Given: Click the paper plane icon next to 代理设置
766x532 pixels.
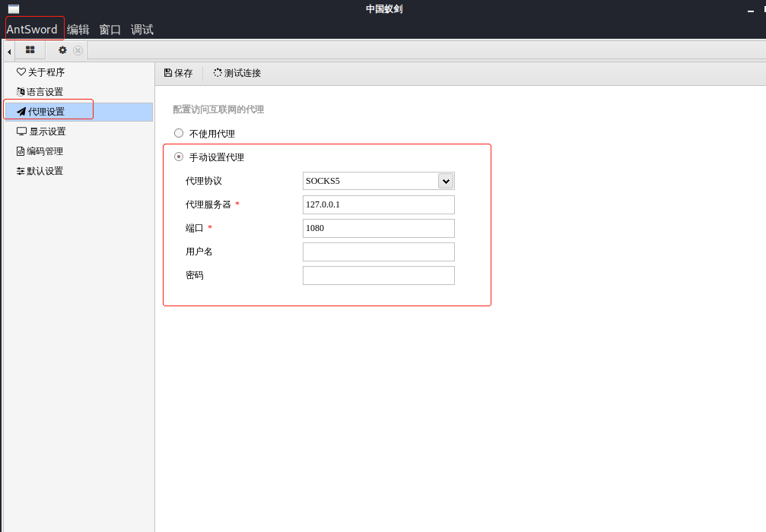Looking at the screenshot, I should click(21, 112).
